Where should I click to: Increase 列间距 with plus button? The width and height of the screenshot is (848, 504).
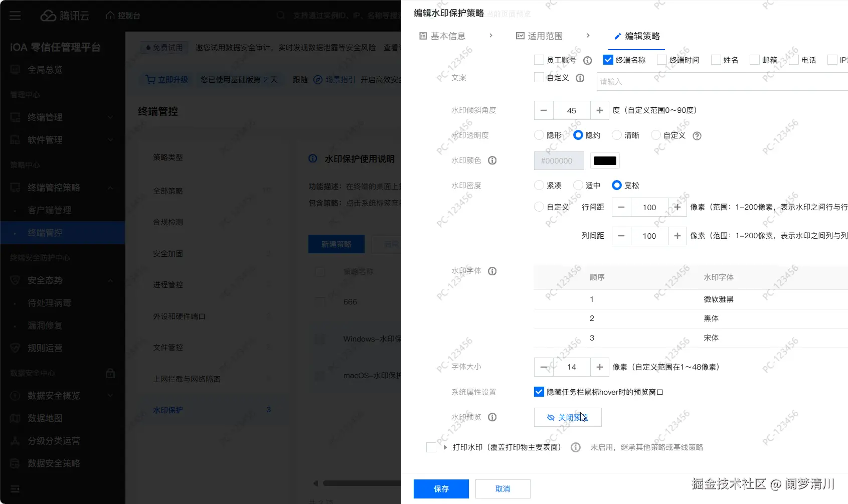click(x=677, y=236)
